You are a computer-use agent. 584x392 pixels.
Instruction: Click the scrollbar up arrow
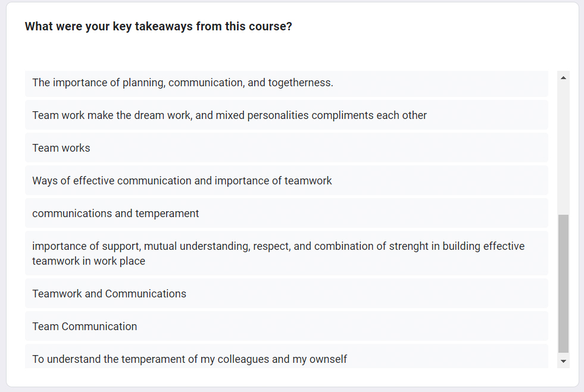click(x=563, y=77)
